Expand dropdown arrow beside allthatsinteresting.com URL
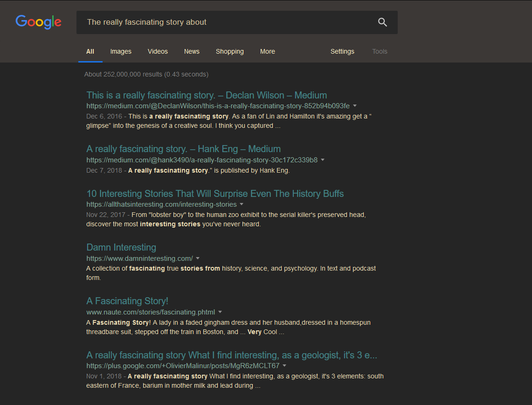The image size is (532, 405). [x=242, y=204]
